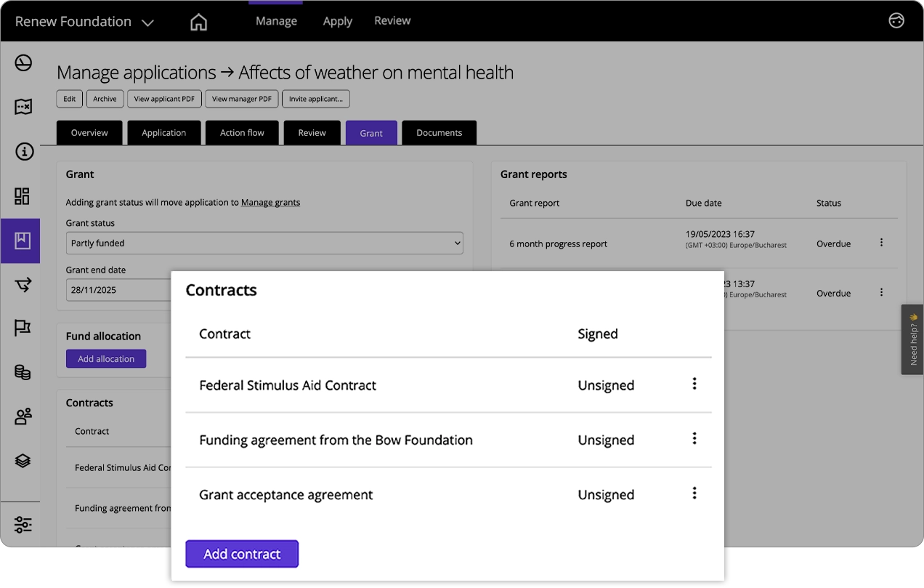Open the flag icon in the left sidebar
The height and width of the screenshot is (588, 924).
click(x=22, y=329)
